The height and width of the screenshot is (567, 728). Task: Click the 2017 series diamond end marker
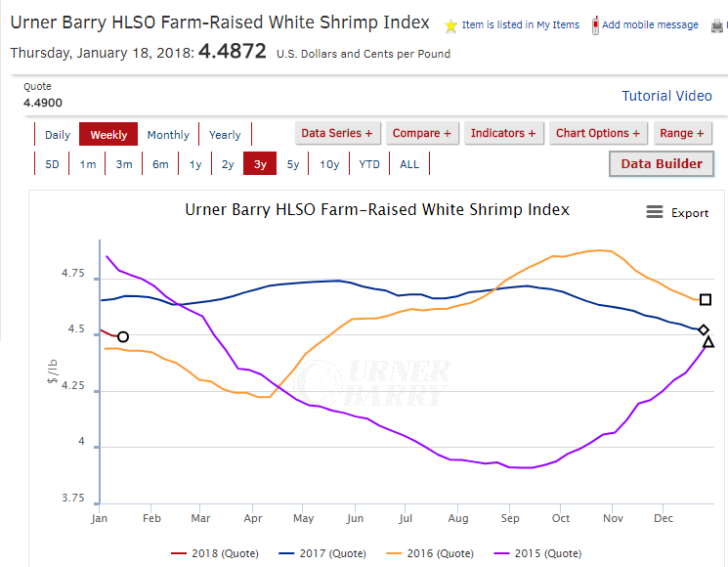(704, 329)
